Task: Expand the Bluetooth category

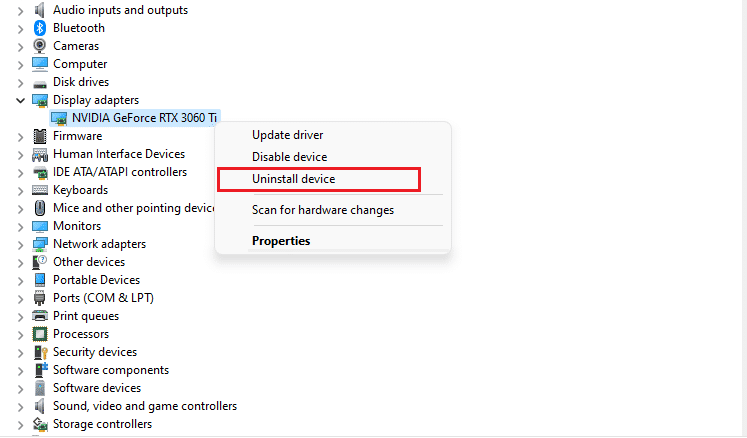Action: 20,29
